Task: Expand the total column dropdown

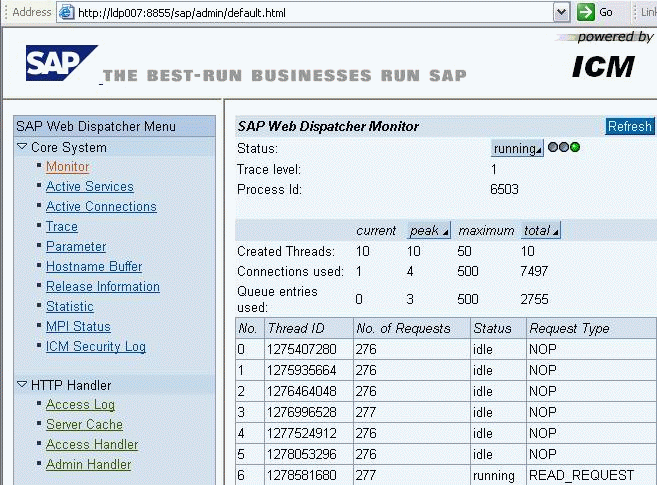Action: coord(540,230)
